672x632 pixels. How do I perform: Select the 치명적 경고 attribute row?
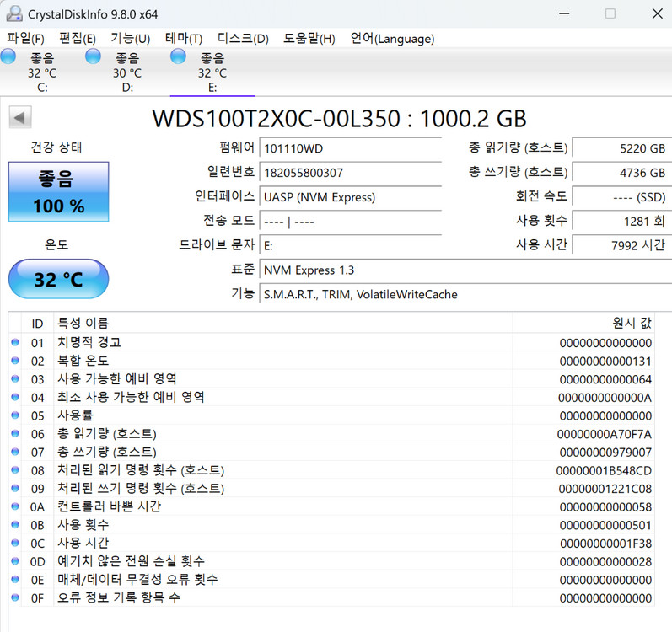point(331,343)
